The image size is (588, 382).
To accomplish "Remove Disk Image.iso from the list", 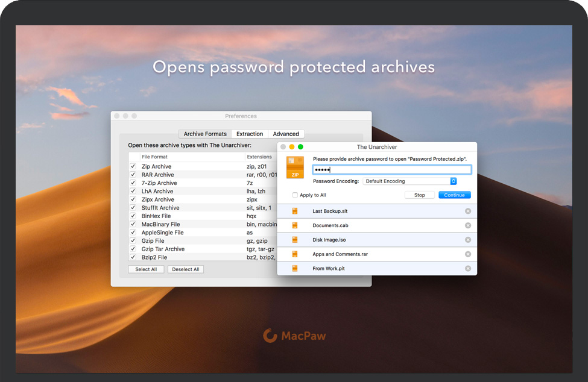I will 468,240.
